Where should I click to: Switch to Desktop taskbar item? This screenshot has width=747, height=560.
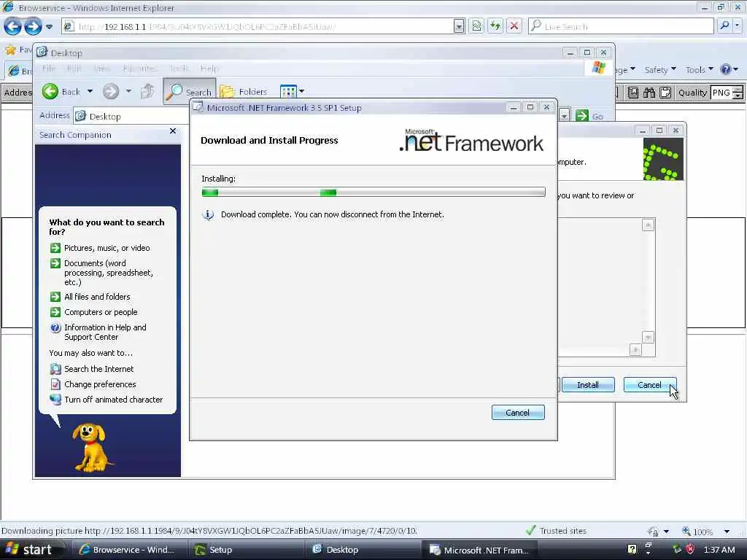coord(363,550)
